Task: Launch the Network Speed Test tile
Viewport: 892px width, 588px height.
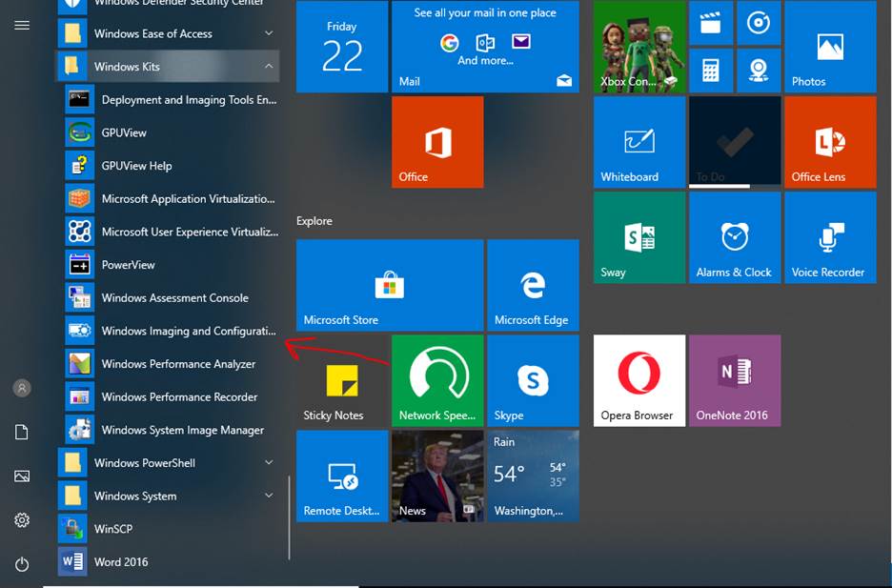Action: 437,381
